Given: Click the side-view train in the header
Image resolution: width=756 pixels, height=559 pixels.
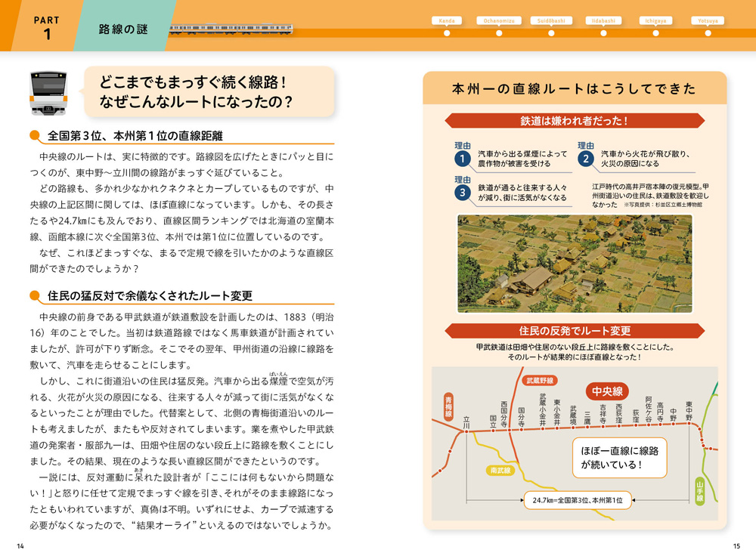Looking at the screenshot, I should pyautogui.click(x=231, y=29).
